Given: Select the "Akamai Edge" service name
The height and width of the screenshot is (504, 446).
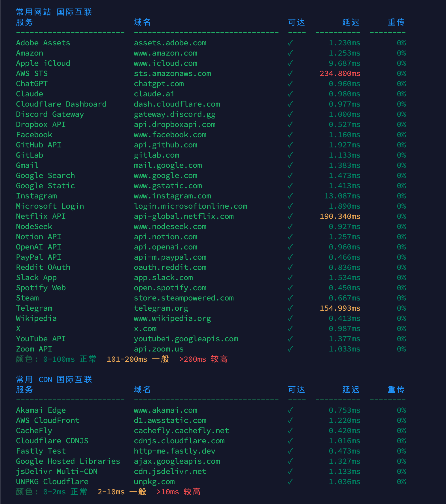Looking at the screenshot, I should click(x=41, y=410).
